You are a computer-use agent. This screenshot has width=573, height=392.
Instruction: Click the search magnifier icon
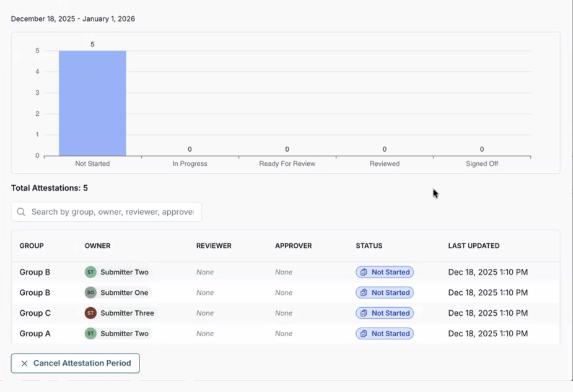[x=21, y=212]
